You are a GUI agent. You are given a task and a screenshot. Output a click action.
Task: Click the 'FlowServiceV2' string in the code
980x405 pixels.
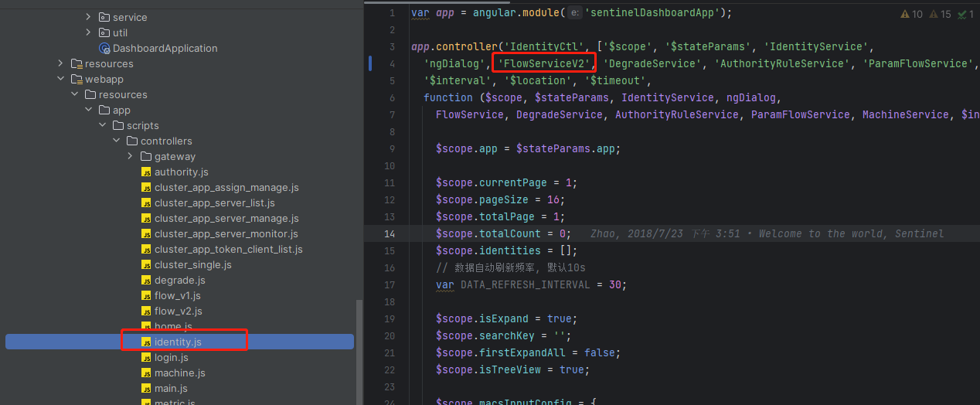click(x=545, y=63)
